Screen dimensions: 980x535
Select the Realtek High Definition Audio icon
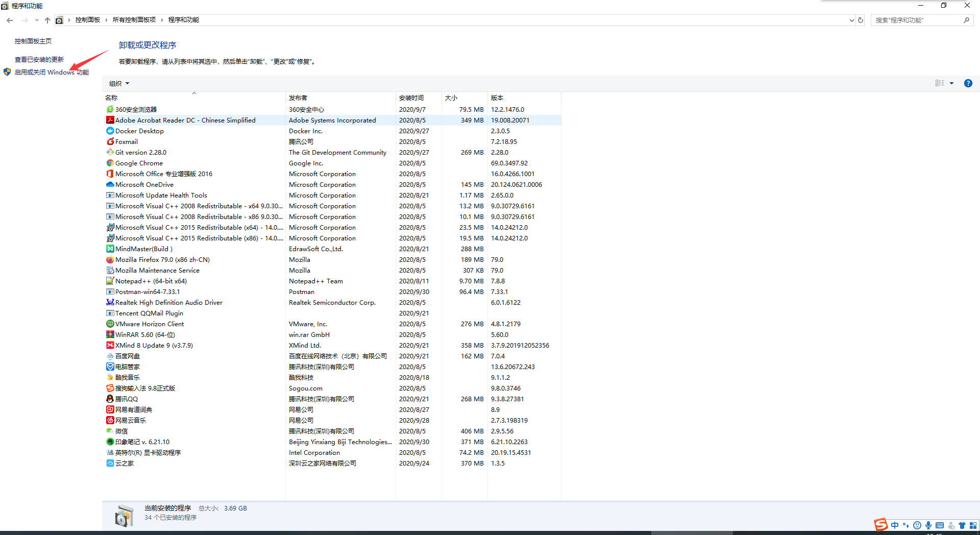point(110,302)
